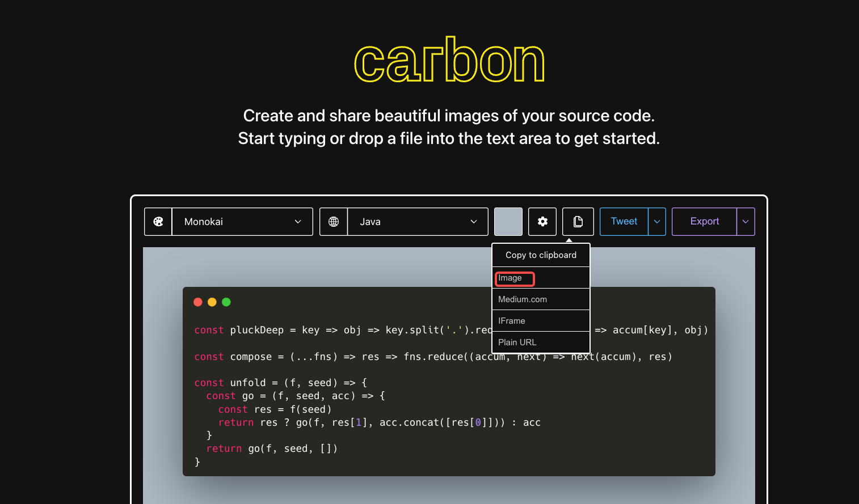The height and width of the screenshot is (504, 859).
Task: Click the yellow window dot
Action: coord(212,302)
